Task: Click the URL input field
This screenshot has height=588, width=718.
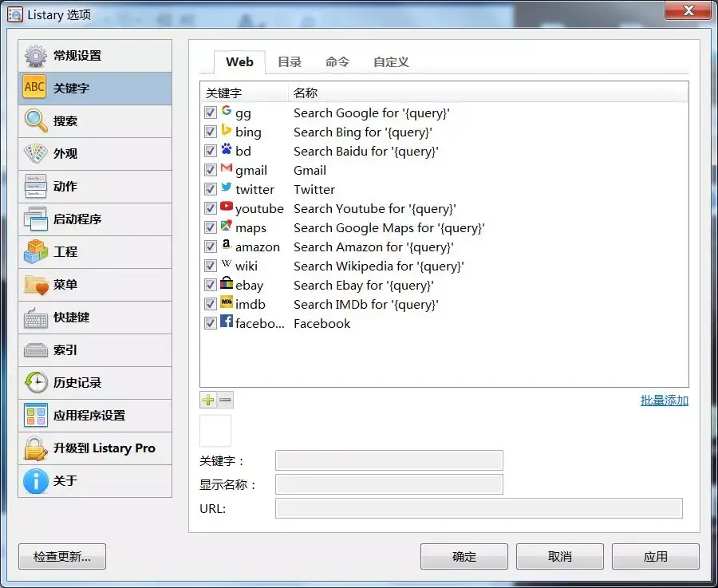Action: coord(479,508)
